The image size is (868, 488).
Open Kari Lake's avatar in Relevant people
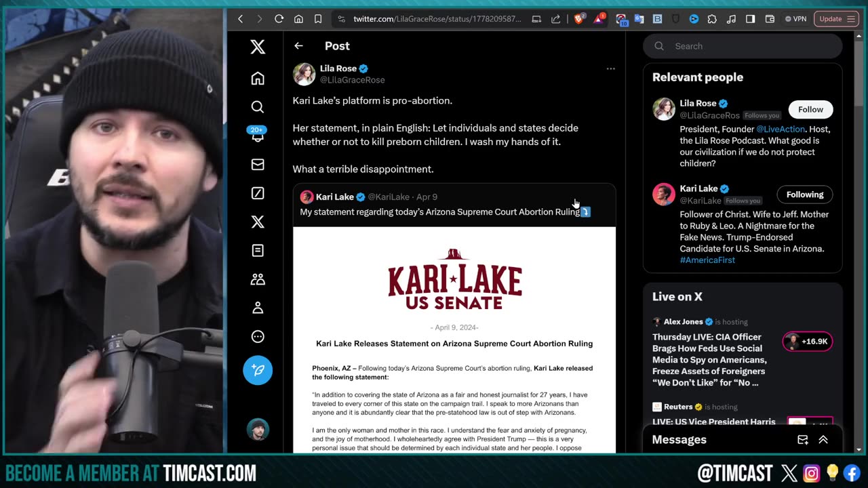[664, 194]
